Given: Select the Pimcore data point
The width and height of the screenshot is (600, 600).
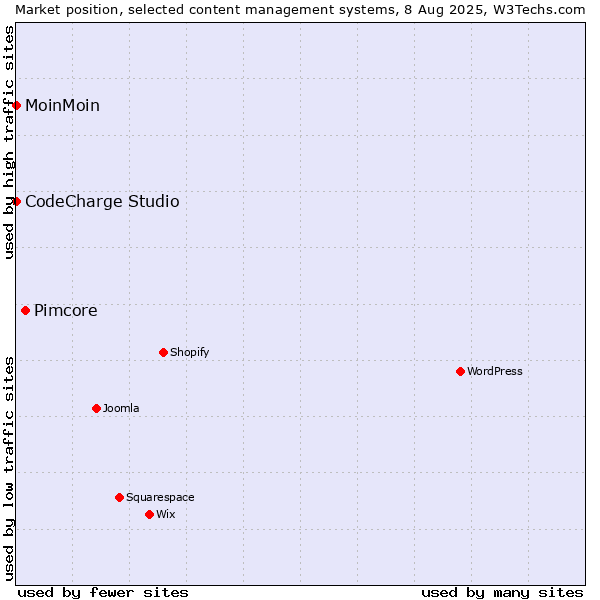Looking at the screenshot, I should pos(25,310).
